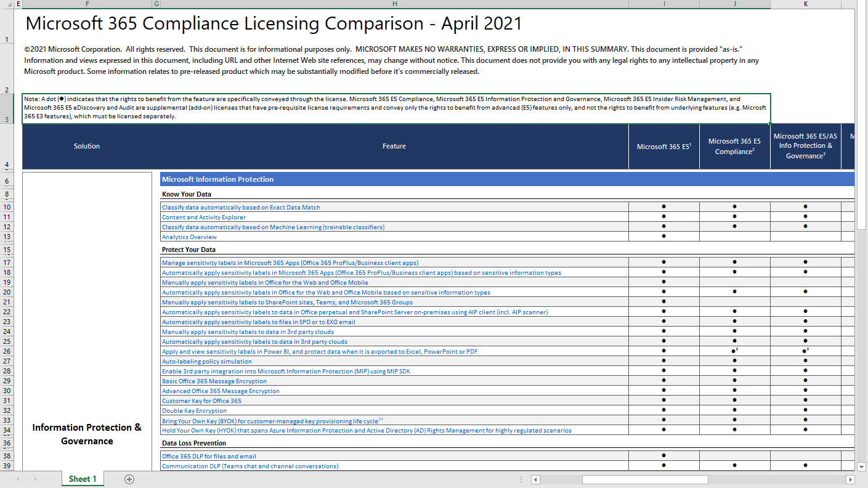
Task: Select column H header
Action: coord(394,4)
